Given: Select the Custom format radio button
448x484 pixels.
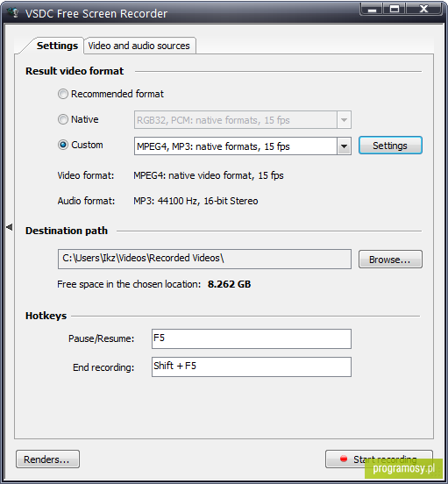Looking at the screenshot, I should 63,145.
